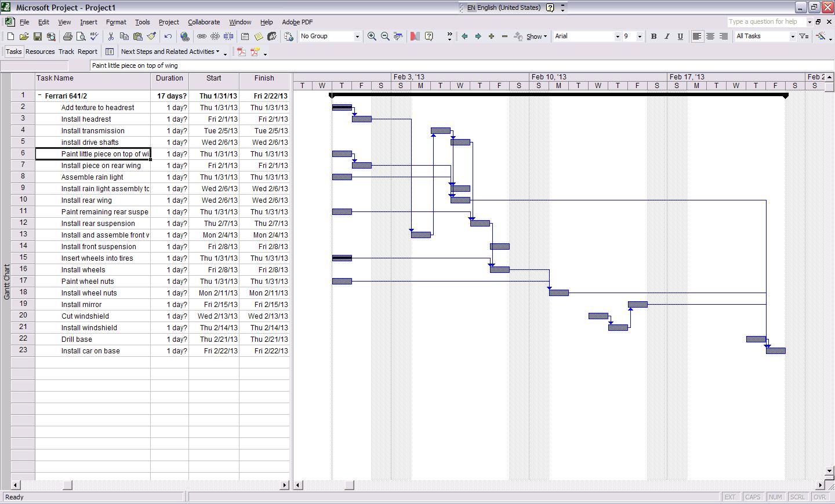The width and height of the screenshot is (835, 504).
Task: Open the No Group dropdown
Action: coord(357,36)
